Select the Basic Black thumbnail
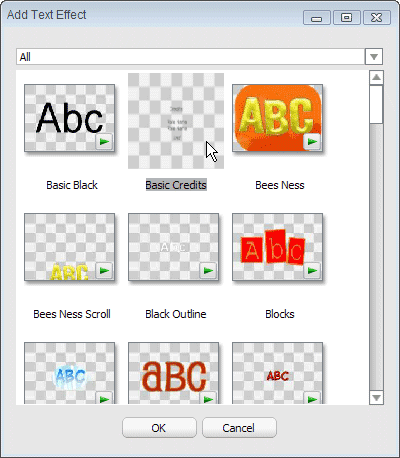Image resolution: width=400 pixels, height=458 pixels. (x=70, y=118)
